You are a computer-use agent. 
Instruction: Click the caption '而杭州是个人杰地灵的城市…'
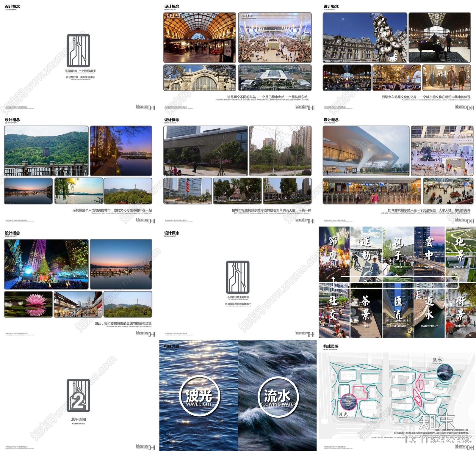pyautogui.click(x=112, y=210)
